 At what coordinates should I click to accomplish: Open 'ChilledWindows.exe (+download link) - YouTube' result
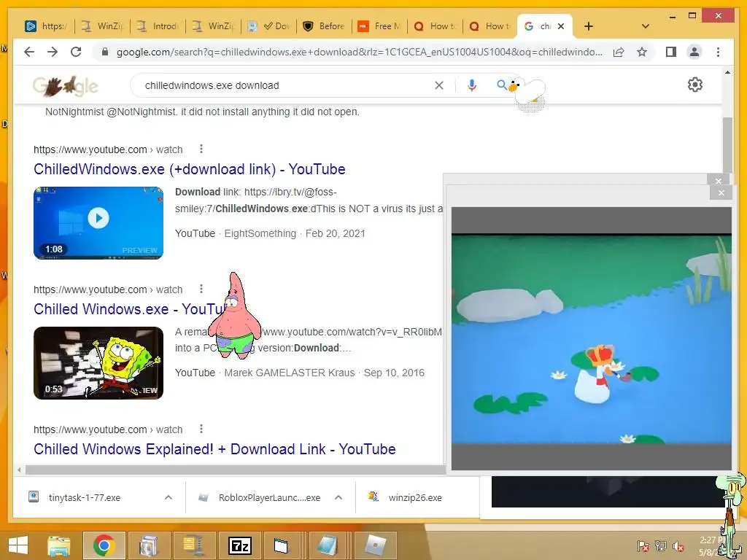(x=189, y=169)
